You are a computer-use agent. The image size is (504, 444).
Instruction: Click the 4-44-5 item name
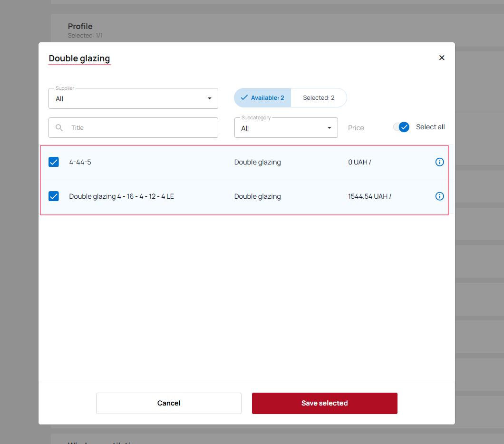pyautogui.click(x=80, y=162)
